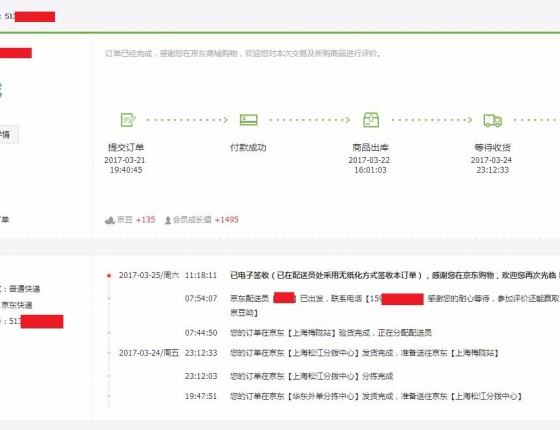The image size is (560, 430).
Task: Click the 会员成长值 +1495 text
Action: tap(206, 220)
